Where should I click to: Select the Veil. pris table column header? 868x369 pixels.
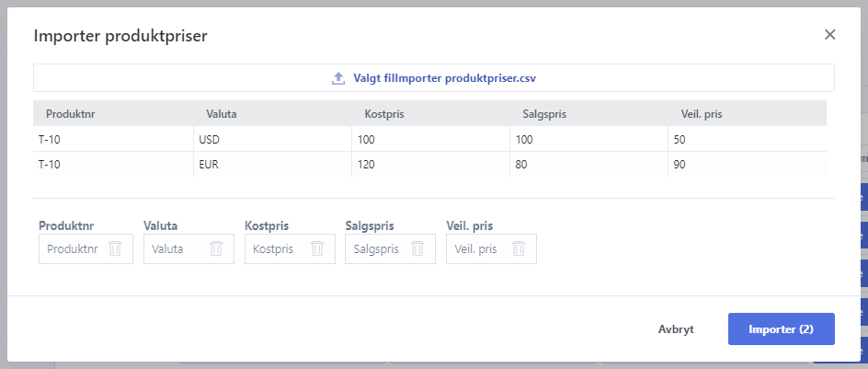[x=702, y=115]
